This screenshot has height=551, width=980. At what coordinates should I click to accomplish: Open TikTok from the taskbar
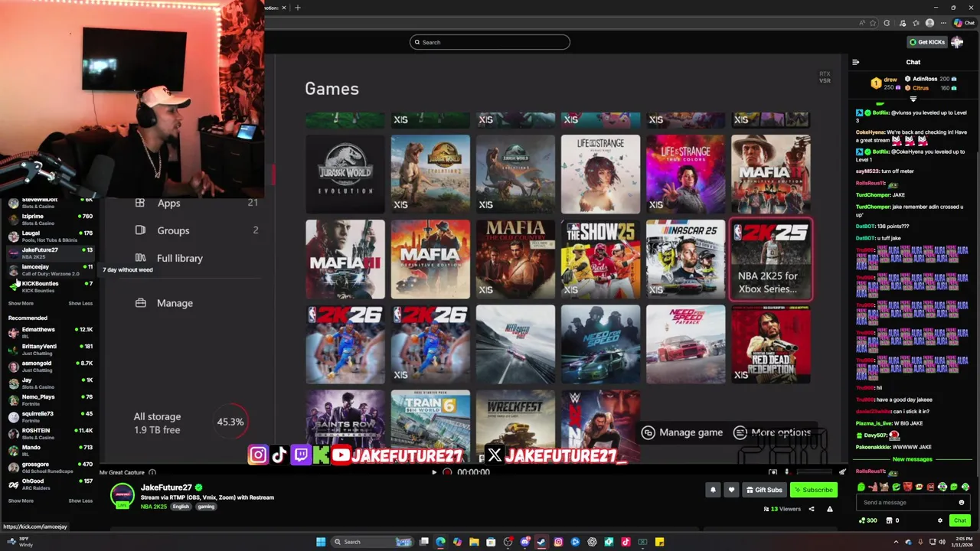(626, 542)
